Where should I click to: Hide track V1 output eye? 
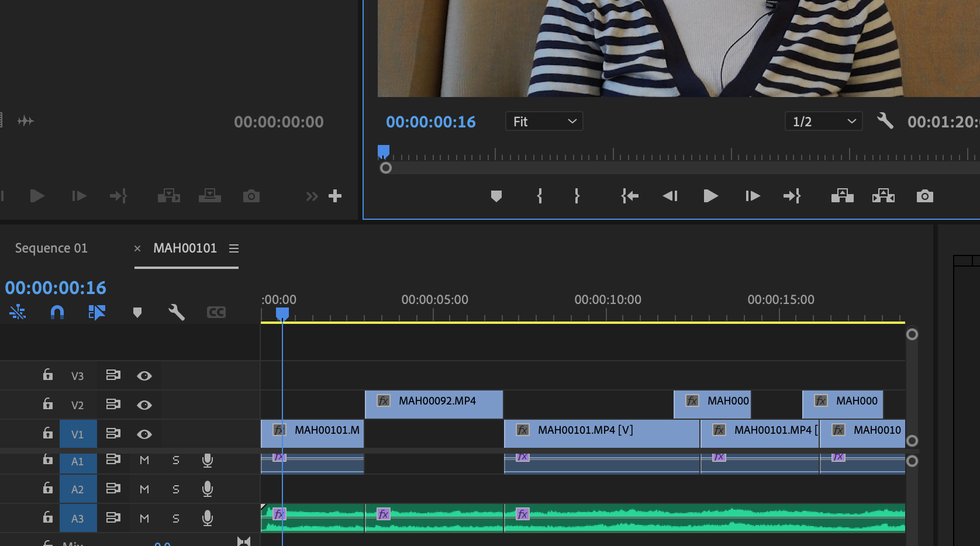point(144,434)
